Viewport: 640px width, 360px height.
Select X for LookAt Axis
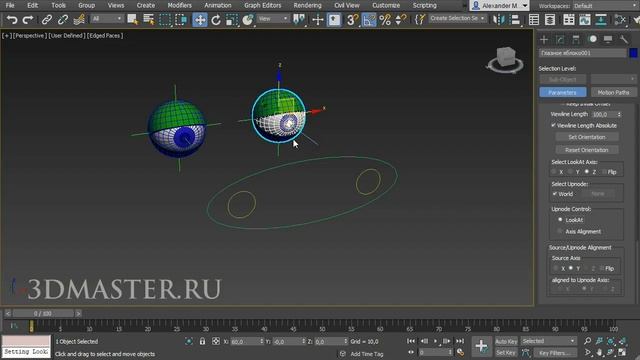554,172
